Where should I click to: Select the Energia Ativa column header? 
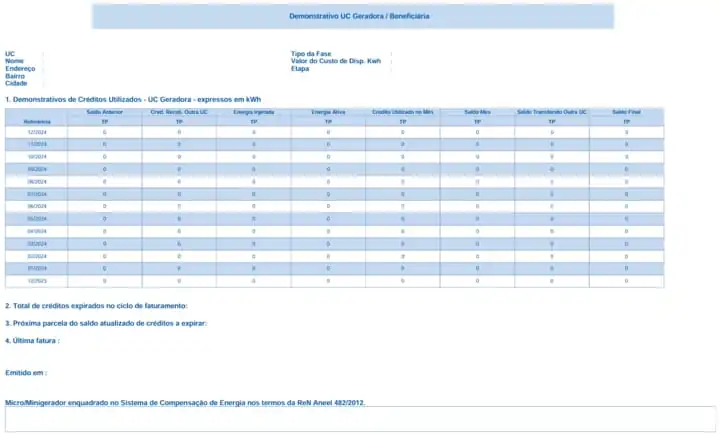point(328,112)
